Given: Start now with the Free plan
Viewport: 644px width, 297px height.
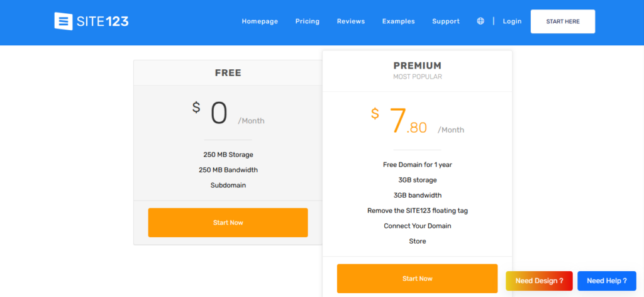Looking at the screenshot, I should (x=228, y=223).
